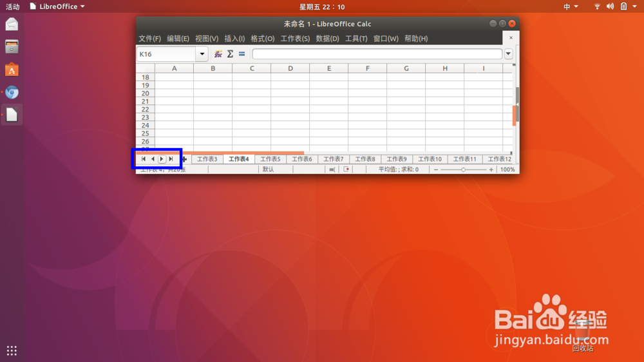Switch to sheet tab 工作表10

[430, 159]
